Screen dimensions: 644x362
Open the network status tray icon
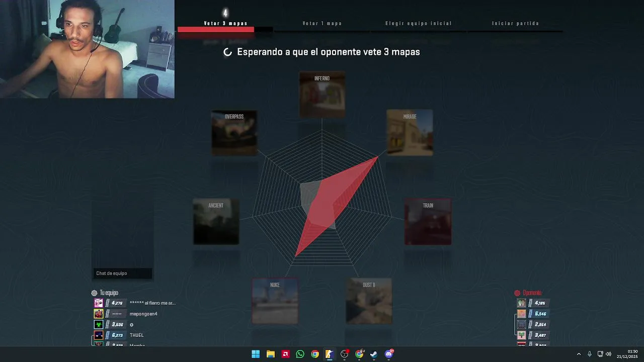pos(600,354)
